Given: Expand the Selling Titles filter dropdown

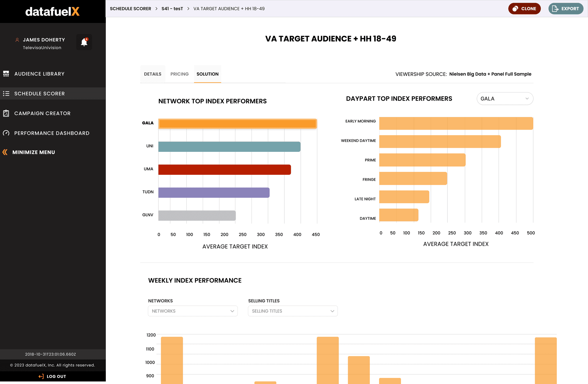Looking at the screenshot, I should tap(293, 311).
